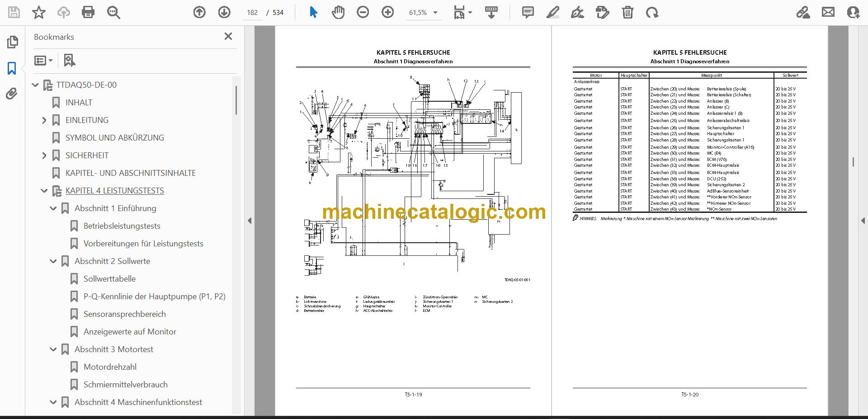
Task: Go to next page arrow
Action: click(x=224, y=12)
